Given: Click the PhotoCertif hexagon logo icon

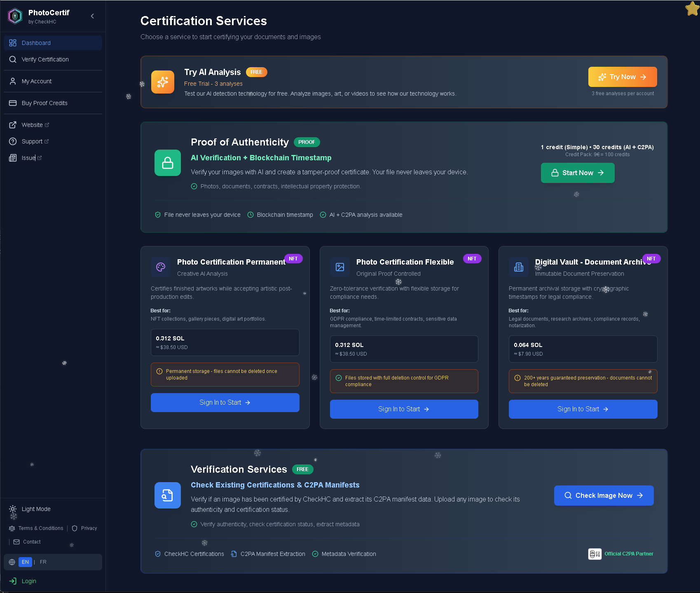Looking at the screenshot, I should click(15, 16).
